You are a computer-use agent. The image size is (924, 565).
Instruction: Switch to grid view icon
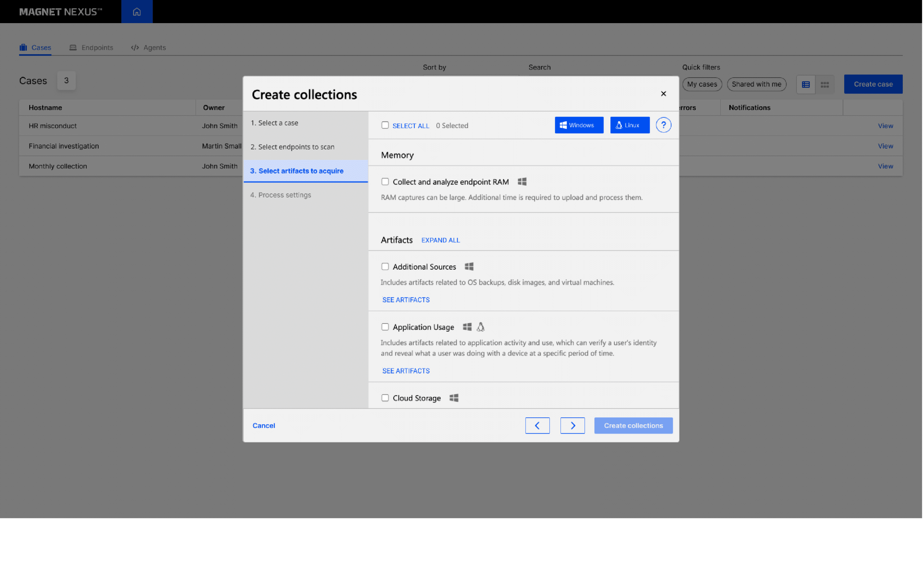pyautogui.click(x=824, y=84)
